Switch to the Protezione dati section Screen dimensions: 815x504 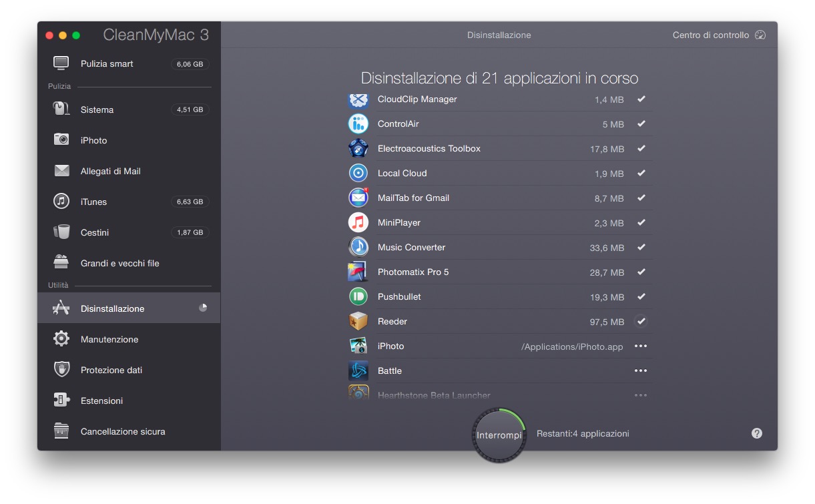pyautogui.click(x=129, y=370)
